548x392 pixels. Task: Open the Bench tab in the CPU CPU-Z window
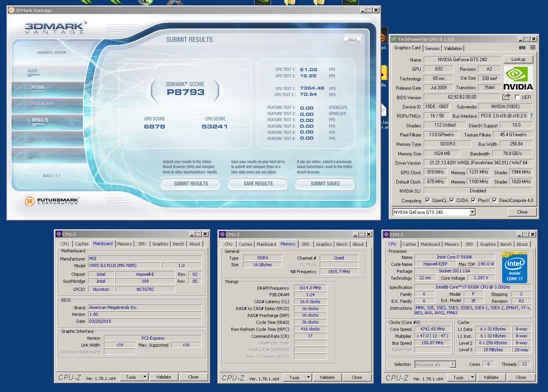[x=506, y=244]
